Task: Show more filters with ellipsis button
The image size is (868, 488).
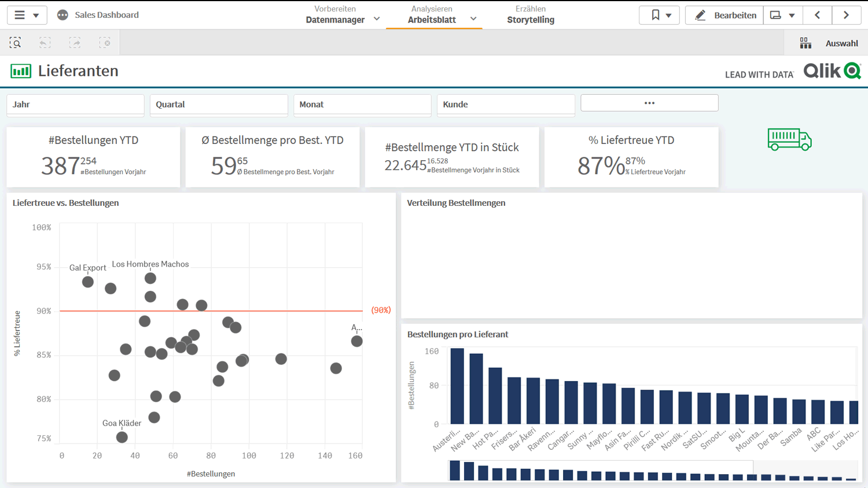Action: [x=649, y=103]
